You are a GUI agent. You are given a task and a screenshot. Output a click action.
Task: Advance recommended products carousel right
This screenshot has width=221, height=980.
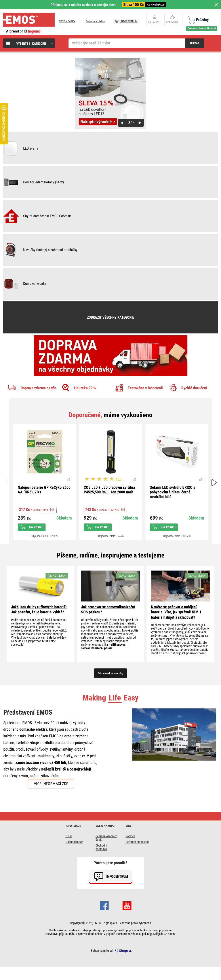click(x=214, y=482)
